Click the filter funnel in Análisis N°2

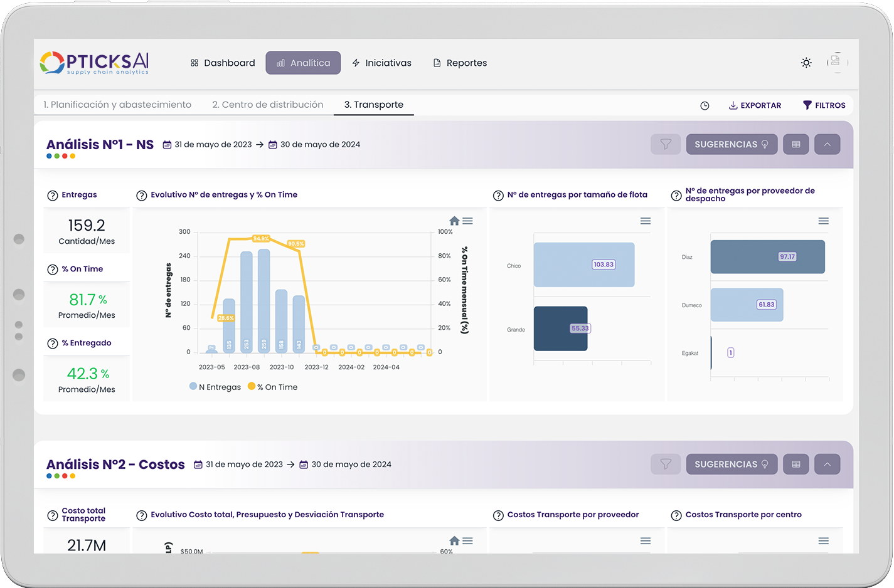666,465
